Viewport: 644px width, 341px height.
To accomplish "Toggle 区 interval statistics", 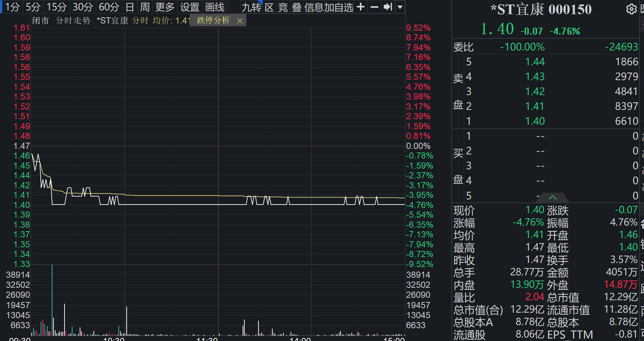I will (x=269, y=7).
